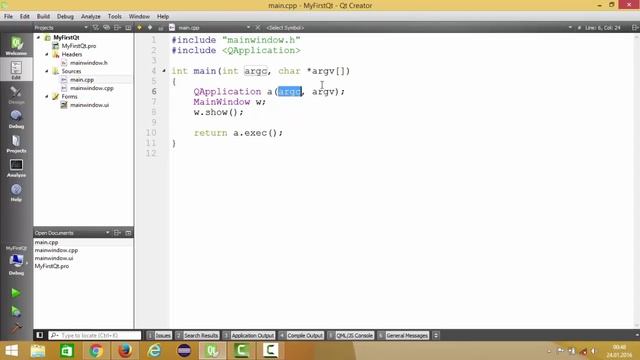This screenshot has width=640, height=360.
Task: Show the Compile Output pane
Action: 301,335
